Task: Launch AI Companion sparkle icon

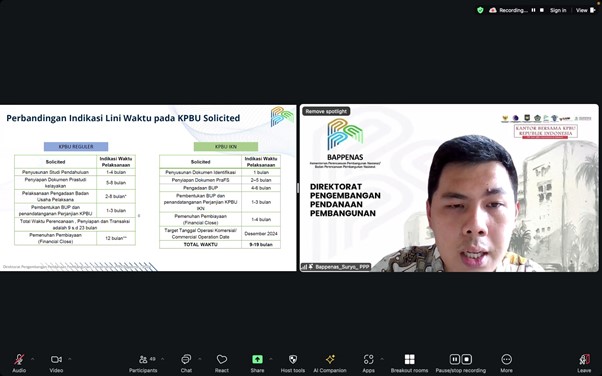Action: 330,359
